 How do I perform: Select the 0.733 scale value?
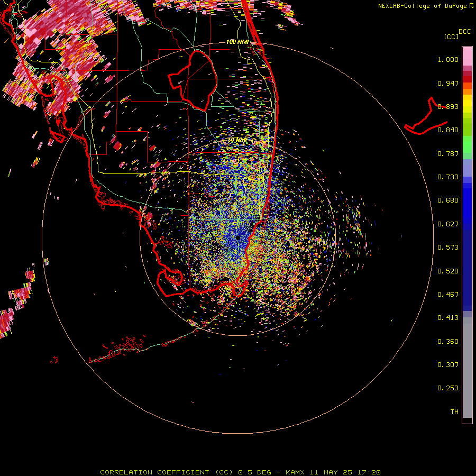(448, 177)
